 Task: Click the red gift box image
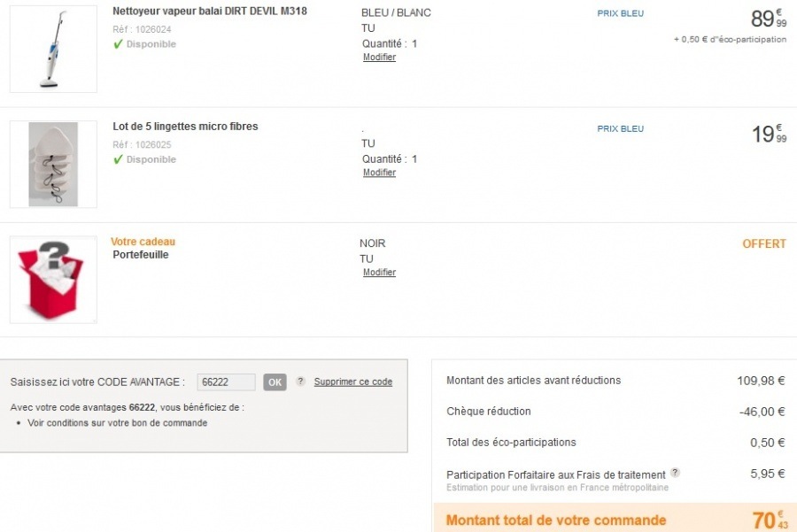coord(53,280)
